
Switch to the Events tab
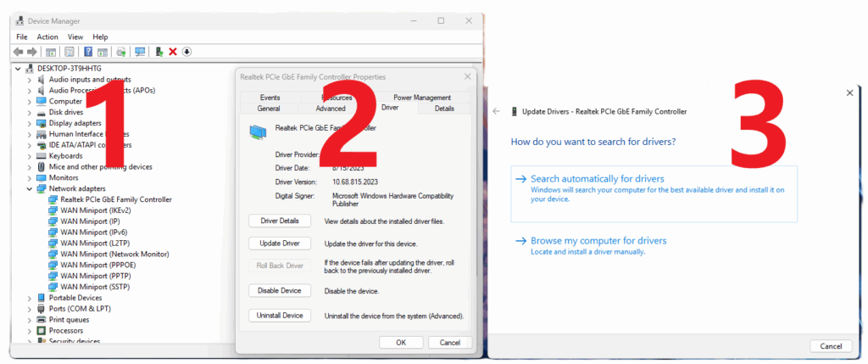[270, 98]
